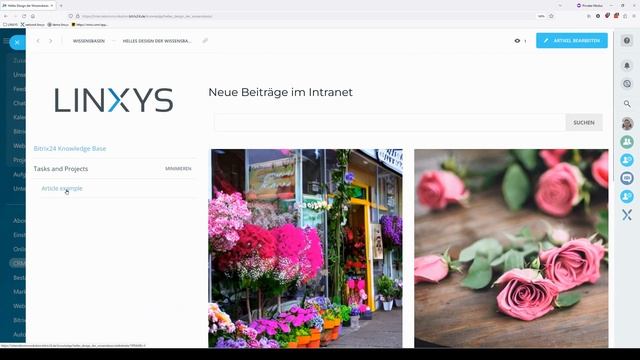Click the browser zoom level indicator
640x360 pixels.
point(541,16)
